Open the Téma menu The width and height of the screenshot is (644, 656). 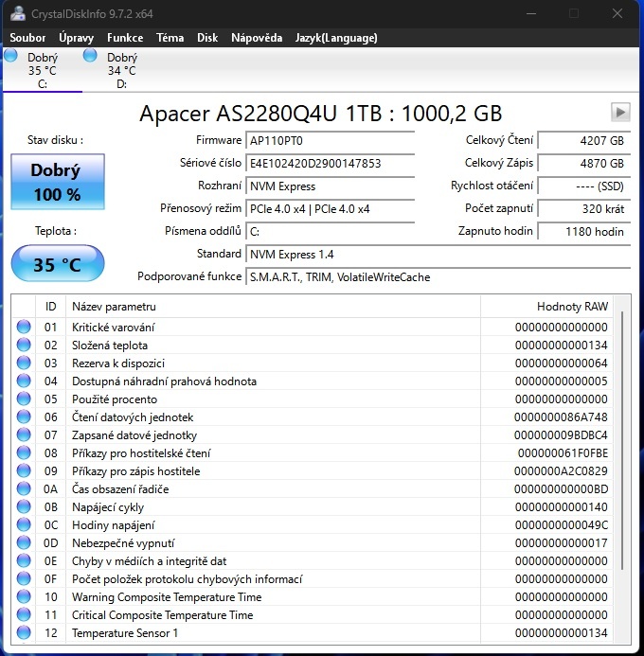[x=170, y=38]
